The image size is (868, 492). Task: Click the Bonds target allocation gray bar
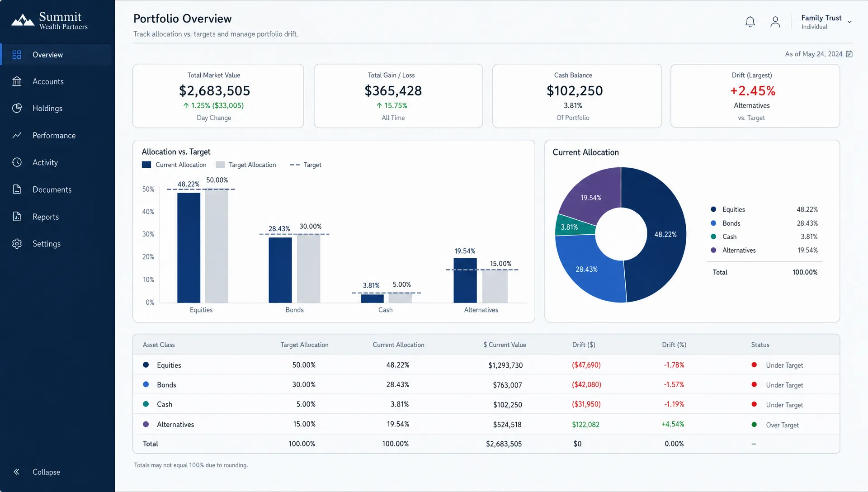click(308, 269)
